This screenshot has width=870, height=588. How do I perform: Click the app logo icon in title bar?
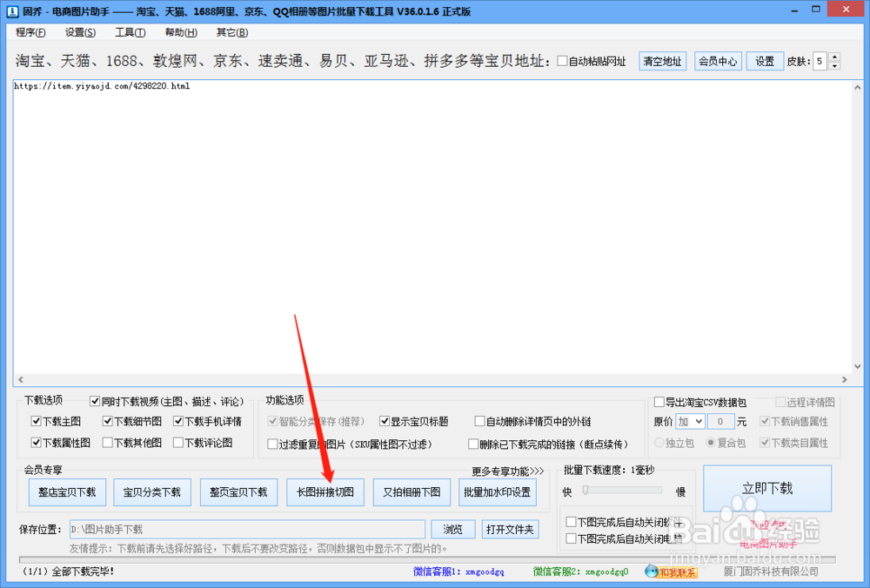pos(11,11)
